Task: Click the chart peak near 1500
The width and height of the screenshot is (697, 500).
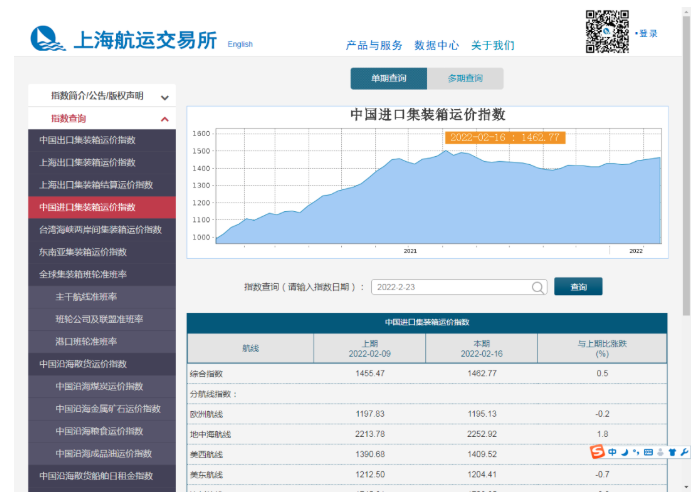Action: point(446,152)
